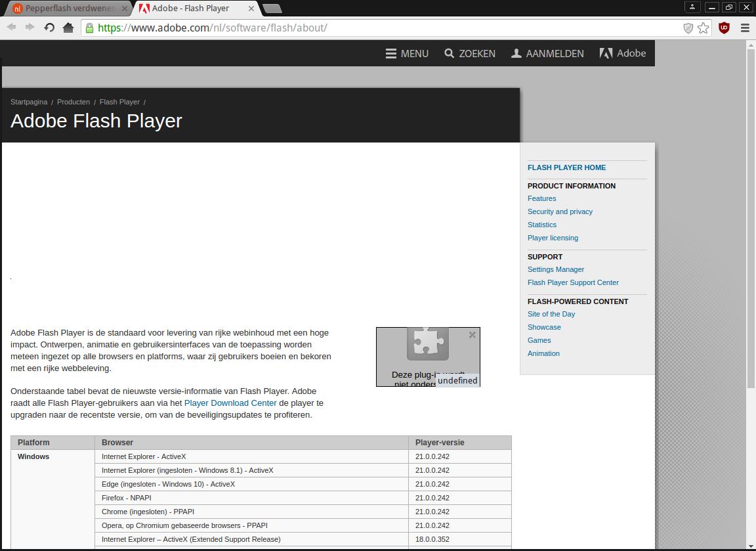Screen dimensions: 756x551
Task: Click the Browser table header
Action: pyautogui.click(x=252, y=443)
